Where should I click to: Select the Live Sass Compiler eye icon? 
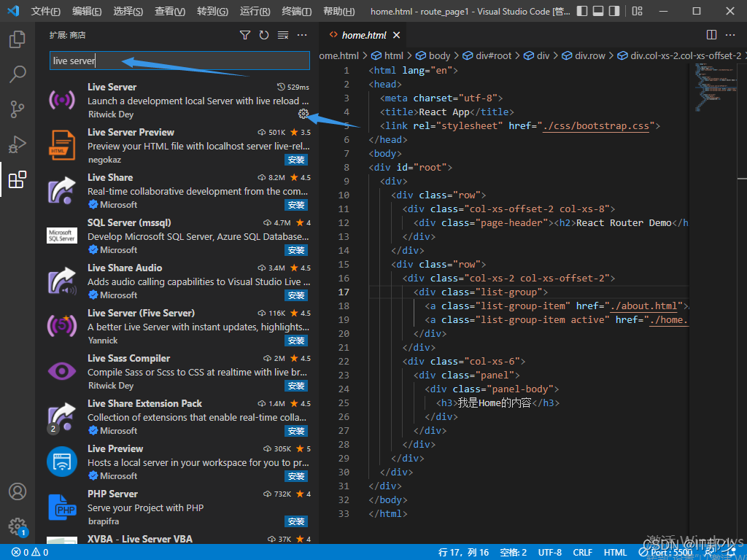pos(62,371)
